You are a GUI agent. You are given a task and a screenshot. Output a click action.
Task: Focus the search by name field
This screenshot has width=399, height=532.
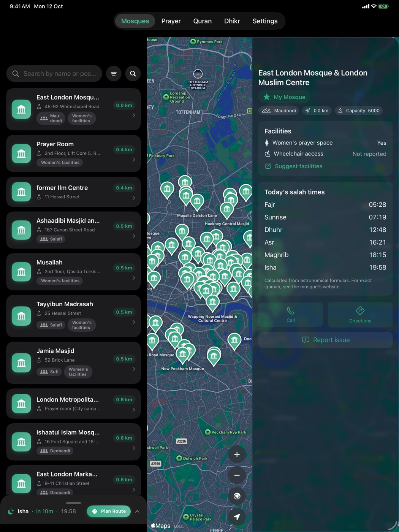tap(54, 74)
